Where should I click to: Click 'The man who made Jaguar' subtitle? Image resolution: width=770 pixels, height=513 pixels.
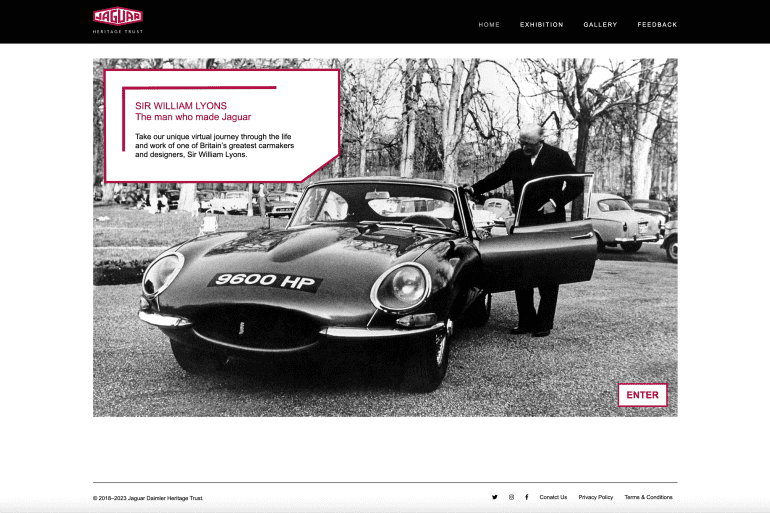193,117
